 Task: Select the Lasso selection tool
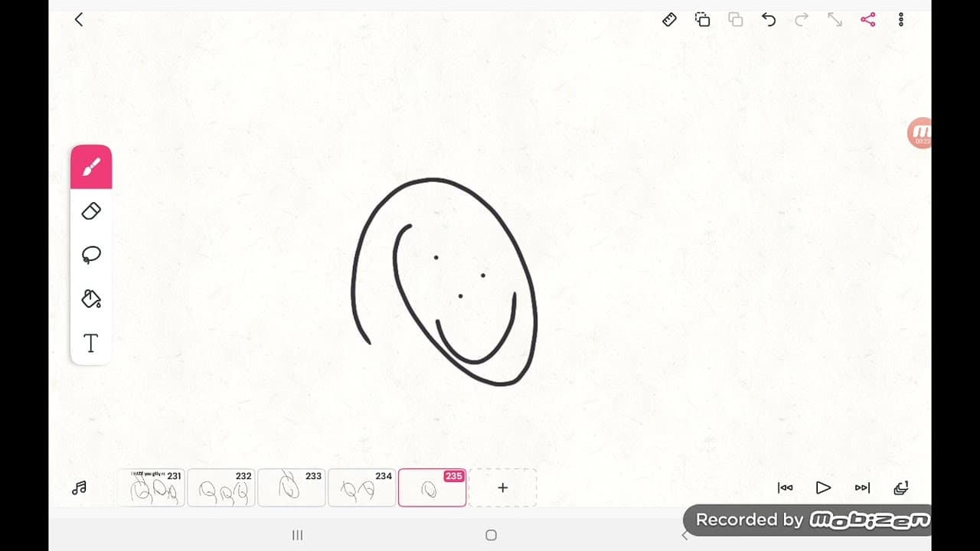click(x=91, y=255)
